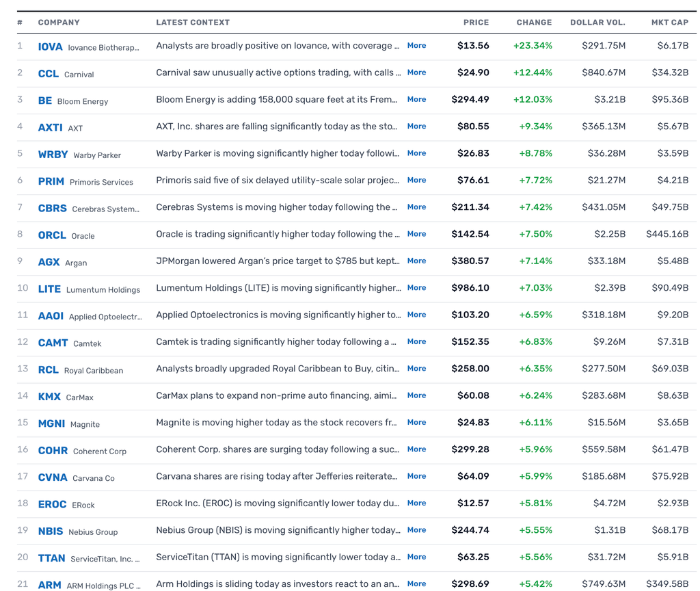Select the LITE Lumentum Holdings ticker
This screenshot has height=591, width=700.
[x=49, y=289]
